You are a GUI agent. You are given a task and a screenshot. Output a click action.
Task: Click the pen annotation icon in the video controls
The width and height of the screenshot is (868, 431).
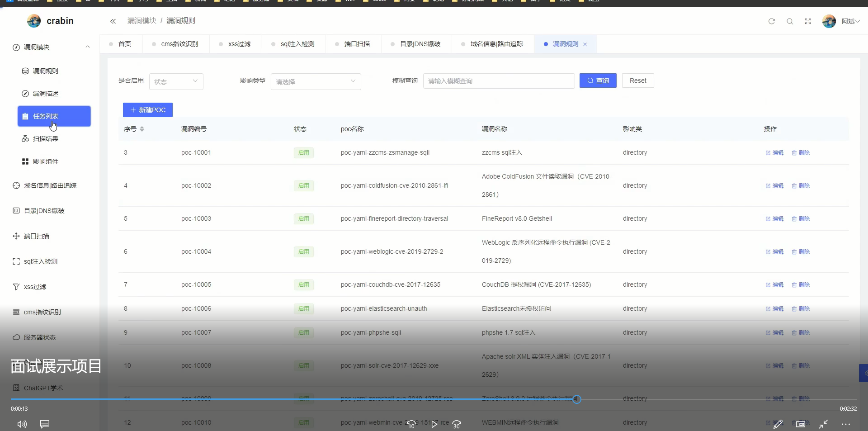(x=778, y=424)
